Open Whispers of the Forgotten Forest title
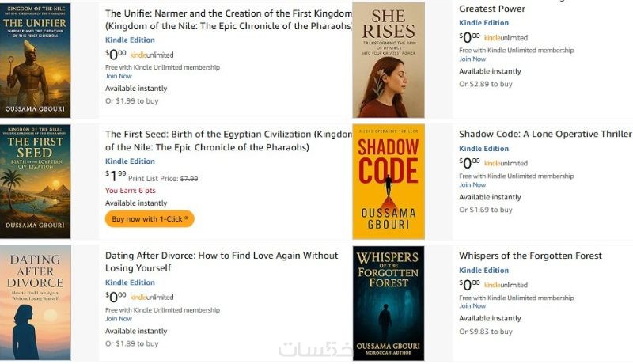 (x=530, y=256)
